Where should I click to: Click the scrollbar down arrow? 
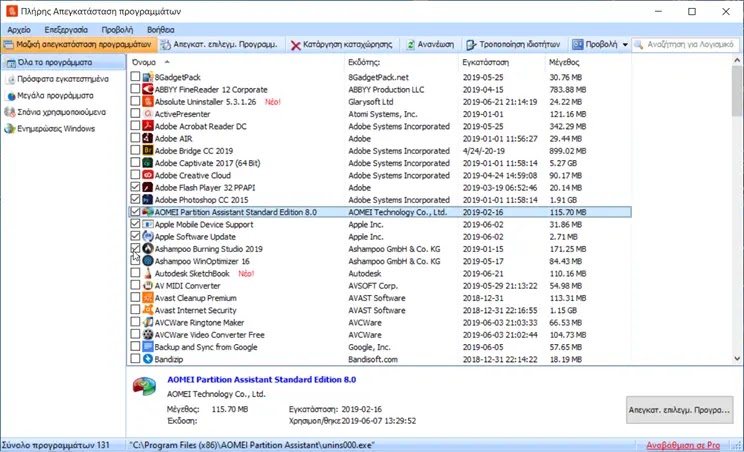point(736,359)
